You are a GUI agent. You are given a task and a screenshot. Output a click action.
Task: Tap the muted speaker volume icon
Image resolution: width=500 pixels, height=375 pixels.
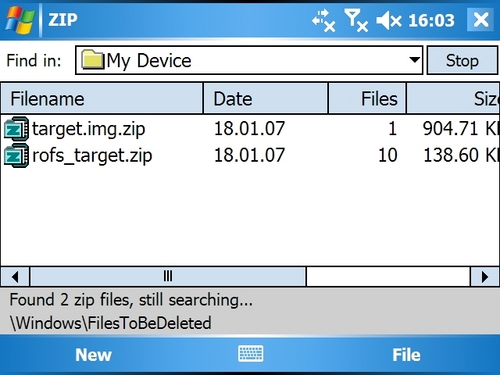tap(389, 21)
